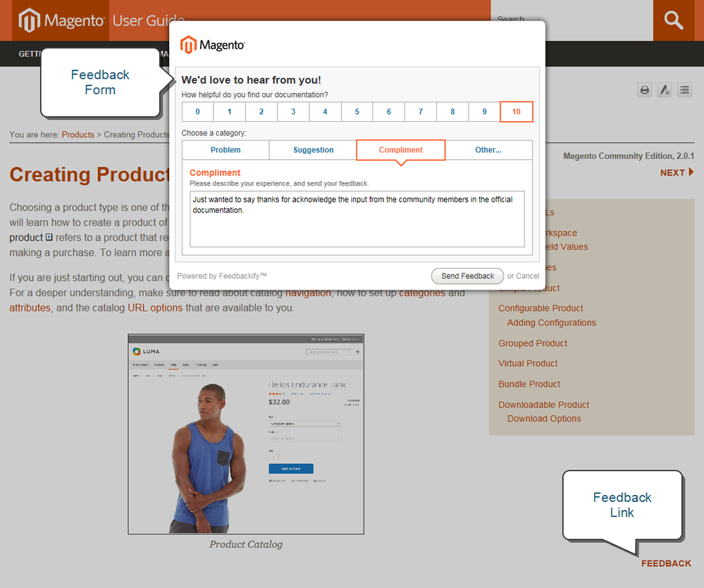The image size is (704, 588).
Task: Select rating 3
Action: pyautogui.click(x=293, y=112)
